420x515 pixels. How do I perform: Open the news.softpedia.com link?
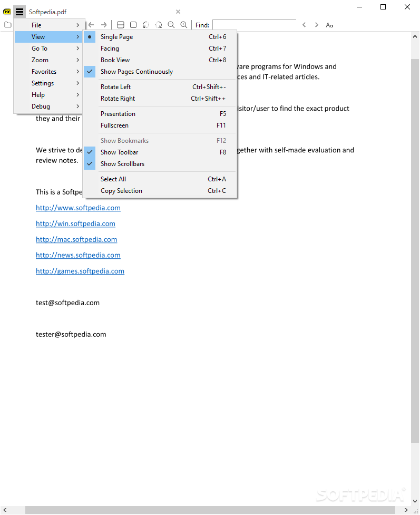click(x=78, y=255)
